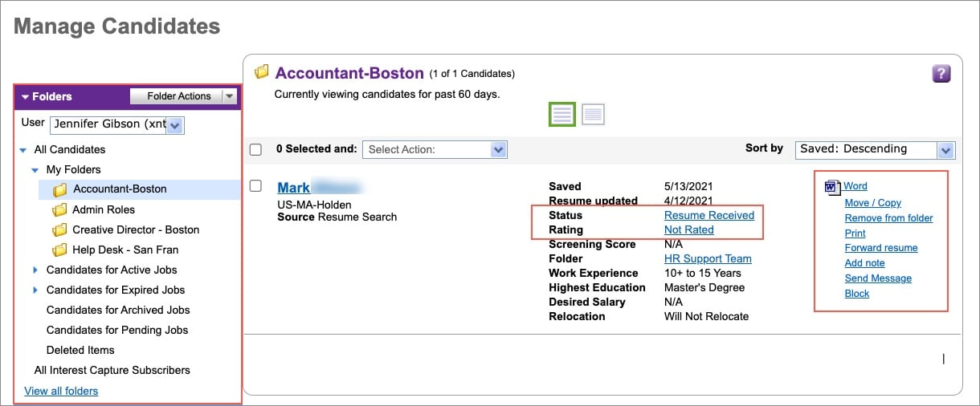Click the Creative Director - Boston folder icon
This screenshot has height=406, width=980.
tap(59, 229)
